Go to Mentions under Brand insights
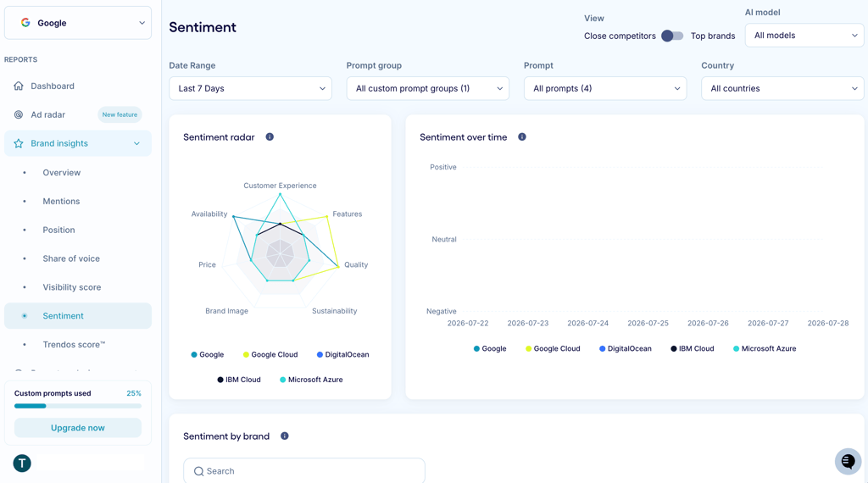This screenshot has height=483, width=868. (61, 202)
